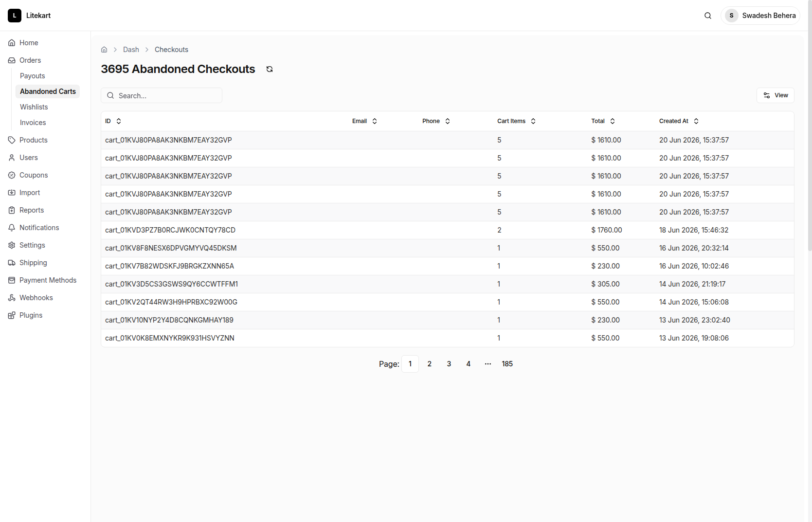Click date 14 Jun 2026, 21:19:17
The image size is (812, 522).
[692, 284]
